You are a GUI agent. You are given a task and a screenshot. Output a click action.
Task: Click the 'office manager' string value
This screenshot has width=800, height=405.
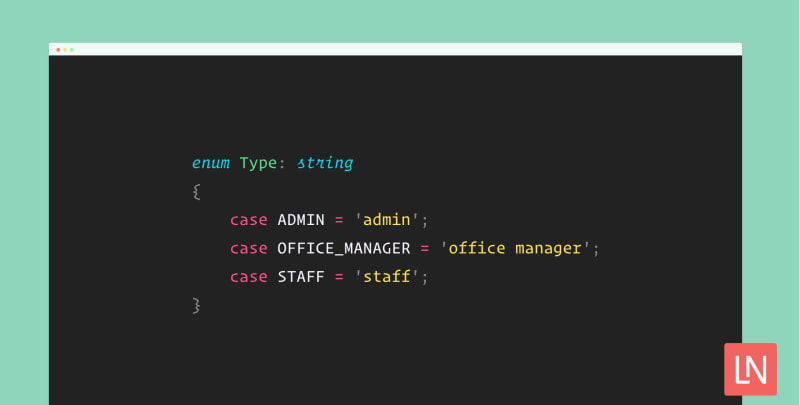coord(516,247)
